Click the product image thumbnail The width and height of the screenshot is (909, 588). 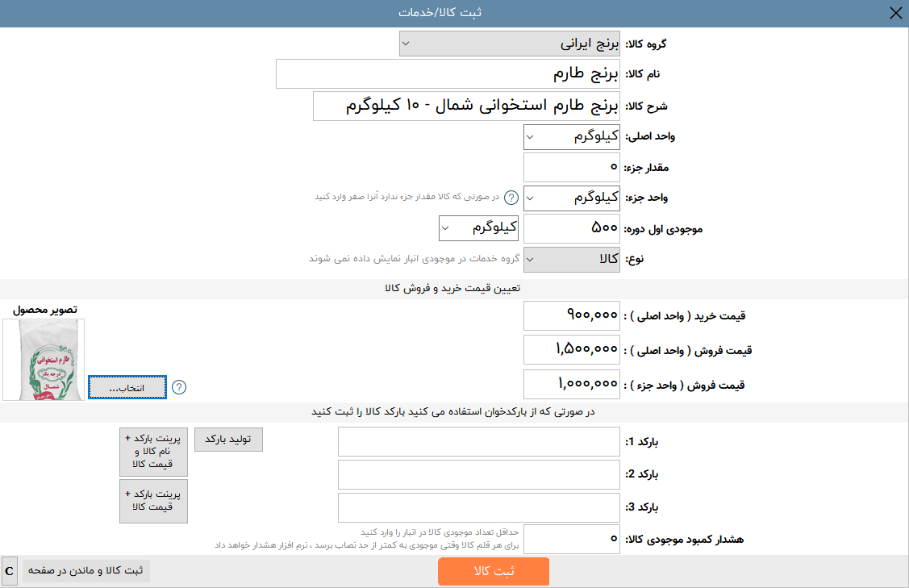[44, 360]
